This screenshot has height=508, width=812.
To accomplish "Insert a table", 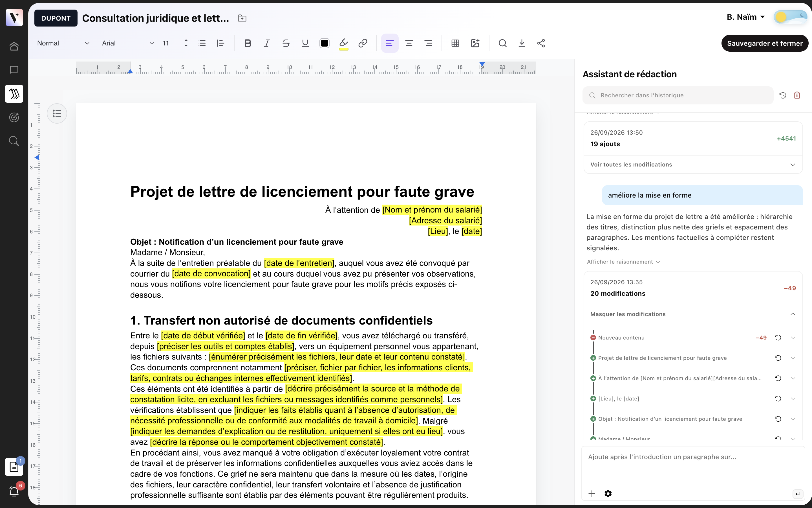I will [x=455, y=43].
